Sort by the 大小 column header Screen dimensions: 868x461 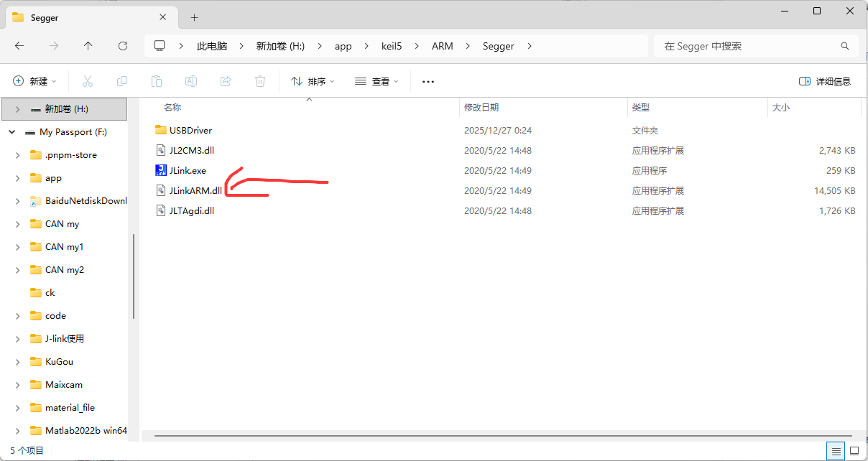pyautogui.click(x=780, y=108)
